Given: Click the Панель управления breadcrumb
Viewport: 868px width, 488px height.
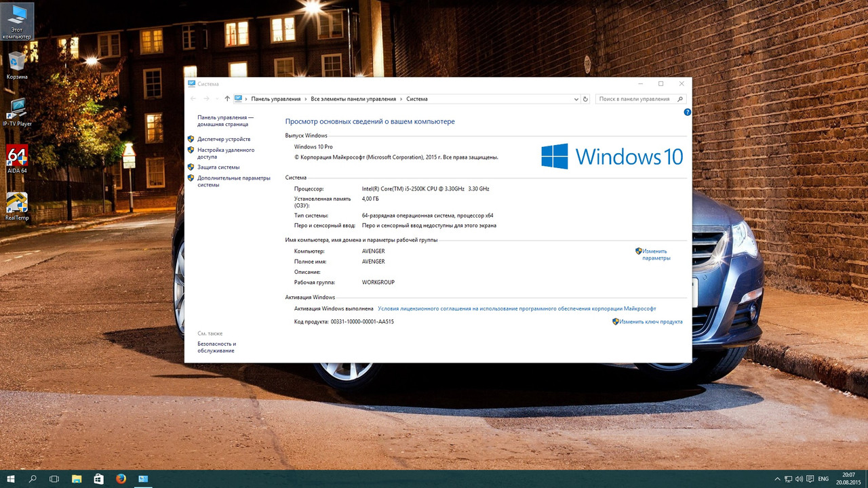Looking at the screenshot, I should pyautogui.click(x=275, y=99).
